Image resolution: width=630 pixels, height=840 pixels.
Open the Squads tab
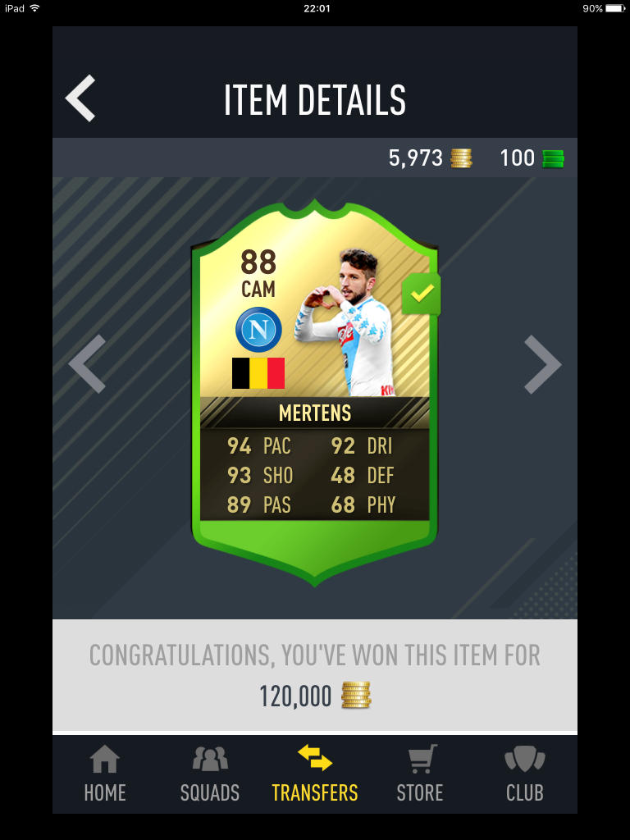(x=209, y=774)
